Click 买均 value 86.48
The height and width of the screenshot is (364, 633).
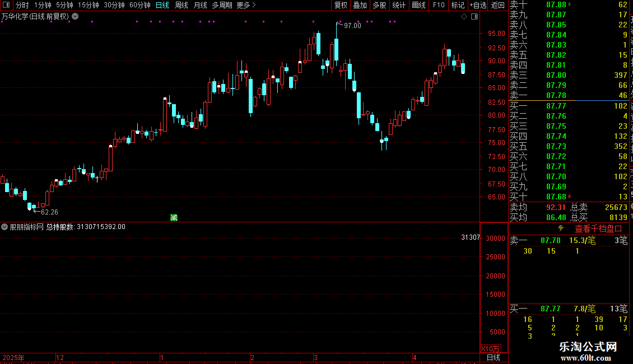(x=556, y=217)
